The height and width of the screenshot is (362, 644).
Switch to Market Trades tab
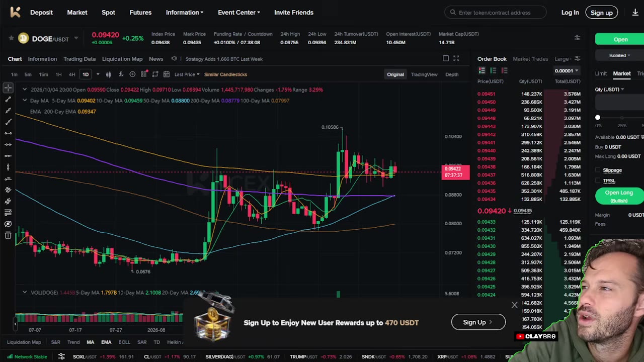530,59
